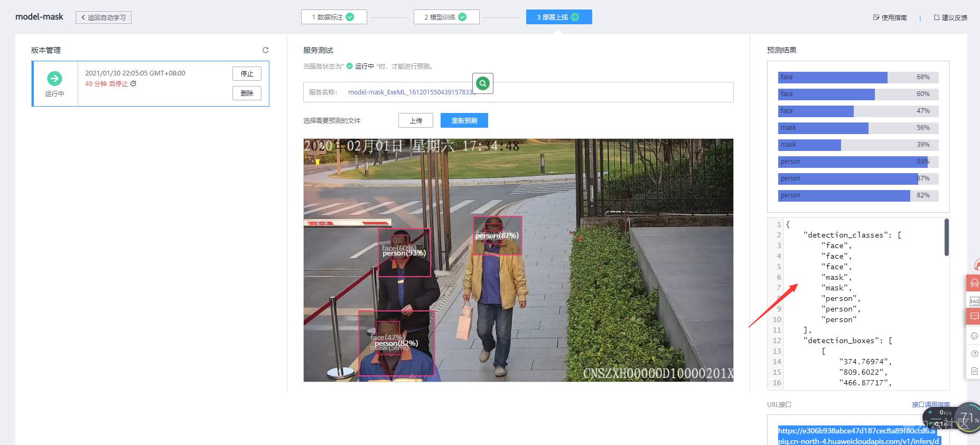This screenshot has height=445, width=980.
Task: Click the 重新预测 button
Action: click(464, 120)
